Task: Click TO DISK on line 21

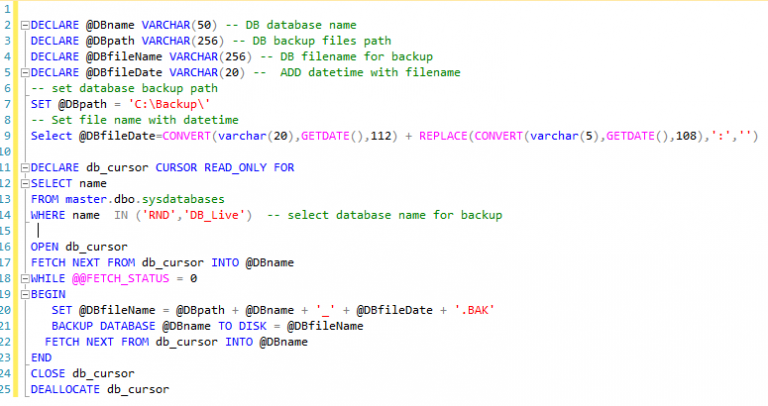Action: [242, 326]
